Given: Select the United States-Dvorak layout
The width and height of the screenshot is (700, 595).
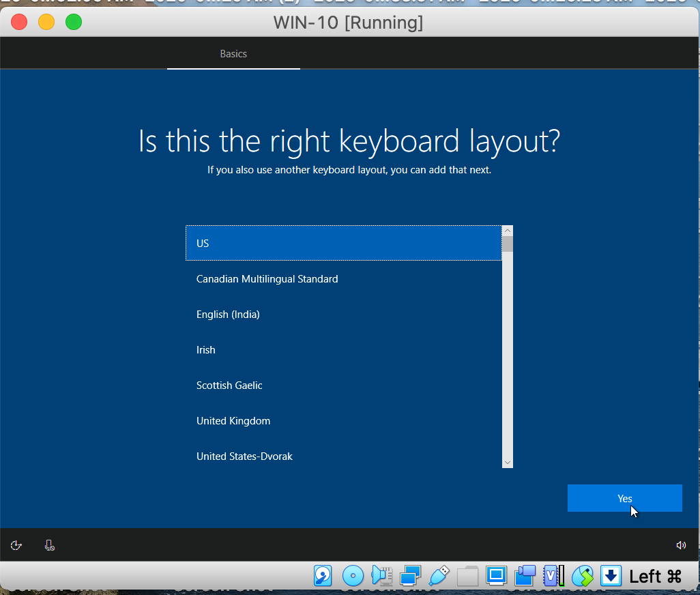Looking at the screenshot, I should pos(344,456).
